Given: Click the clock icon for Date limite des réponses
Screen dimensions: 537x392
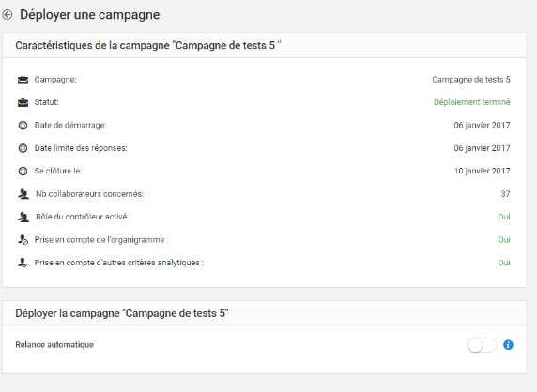Looking at the screenshot, I should tap(23, 148).
